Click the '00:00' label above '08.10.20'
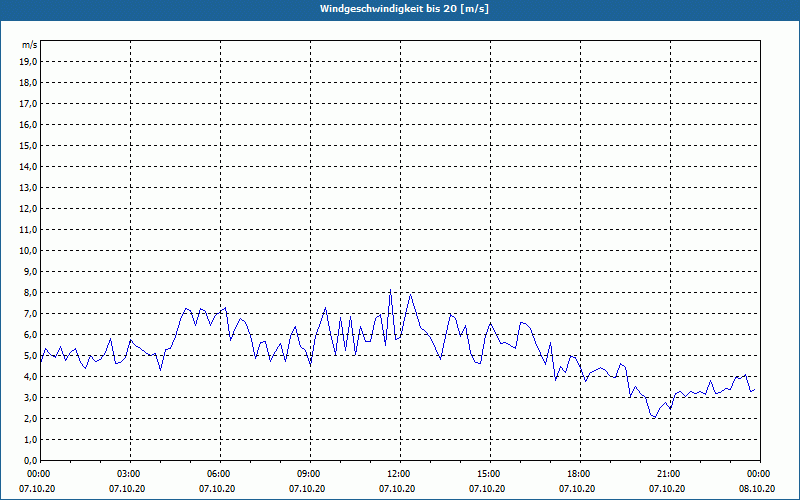The width and height of the screenshot is (800, 500). pyautogui.click(x=760, y=474)
